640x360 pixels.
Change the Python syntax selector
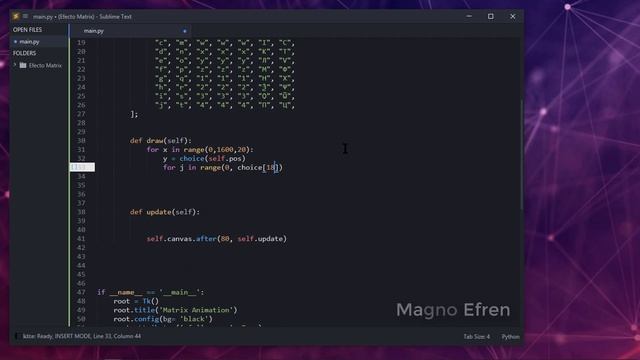pyautogui.click(x=510, y=337)
